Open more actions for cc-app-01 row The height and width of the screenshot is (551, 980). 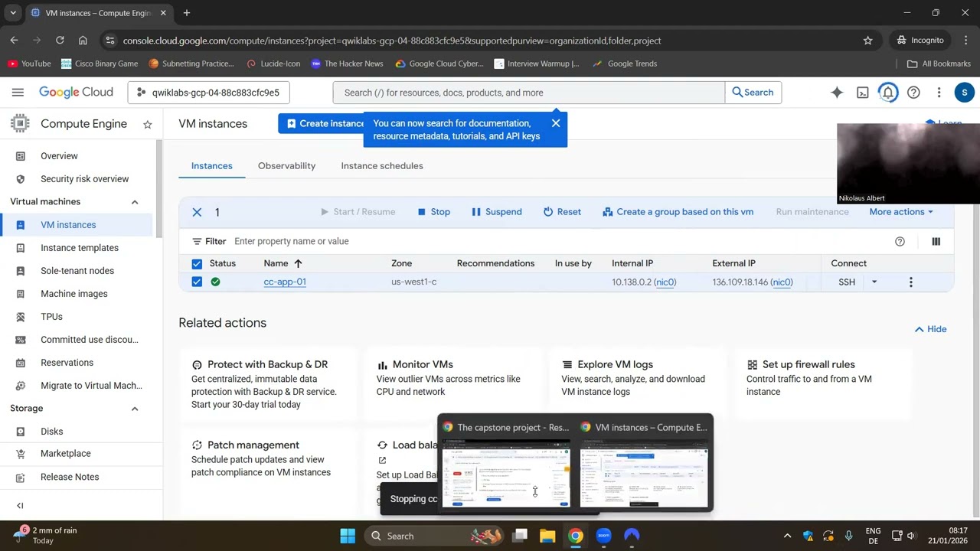910,282
